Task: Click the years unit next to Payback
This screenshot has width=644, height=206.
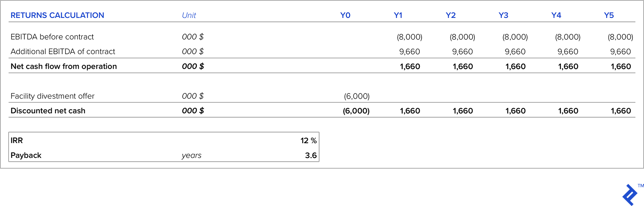Action: [x=192, y=156]
